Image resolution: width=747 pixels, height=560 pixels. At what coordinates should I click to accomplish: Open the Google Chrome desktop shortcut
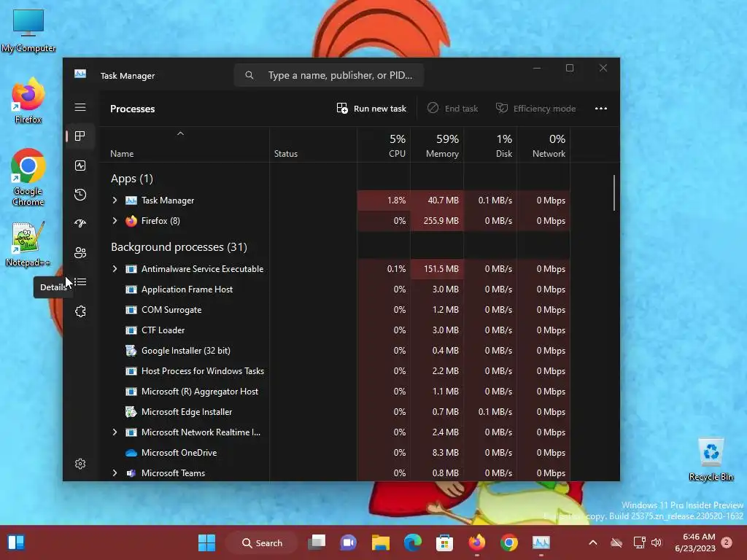tap(28, 177)
